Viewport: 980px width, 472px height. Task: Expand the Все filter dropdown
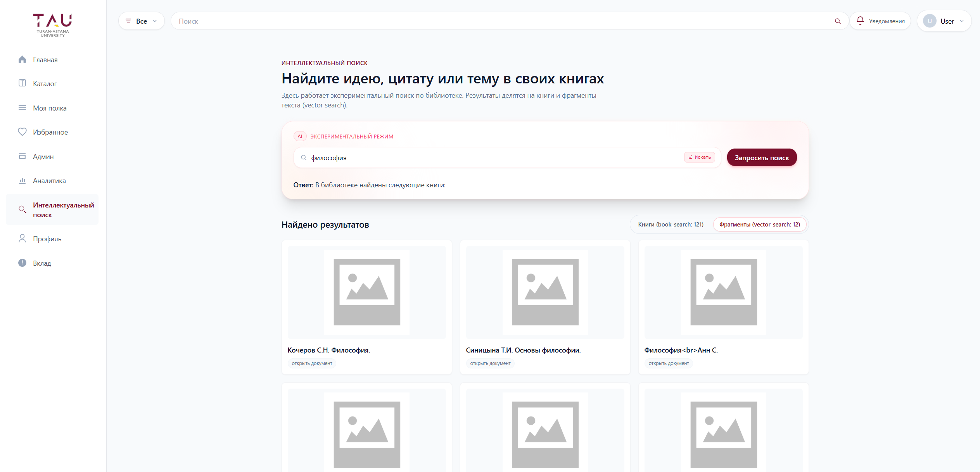pyautogui.click(x=141, y=21)
